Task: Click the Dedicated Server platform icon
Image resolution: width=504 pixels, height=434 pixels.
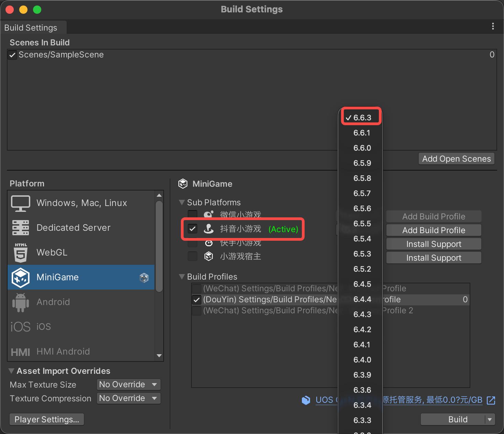Action: coord(21,228)
